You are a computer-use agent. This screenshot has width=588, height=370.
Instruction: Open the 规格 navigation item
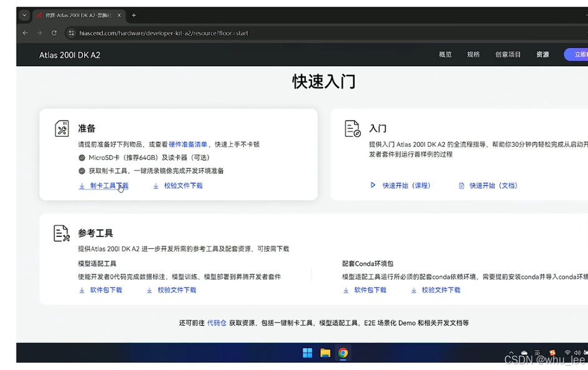pos(473,54)
